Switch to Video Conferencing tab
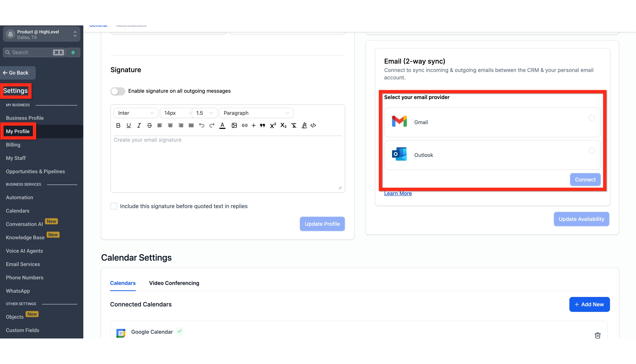 (x=174, y=283)
